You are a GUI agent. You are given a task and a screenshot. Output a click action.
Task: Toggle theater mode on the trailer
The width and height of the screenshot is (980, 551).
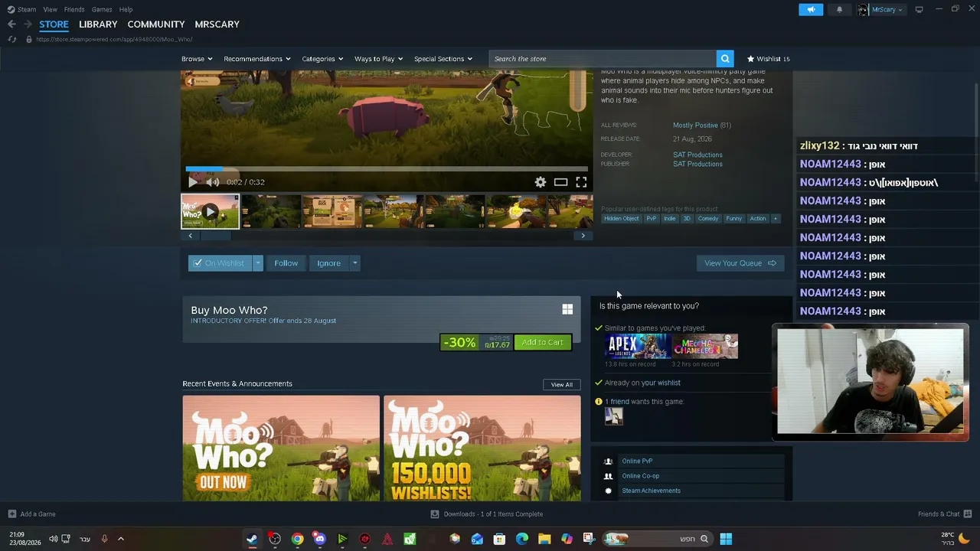pyautogui.click(x=560, y=182)
